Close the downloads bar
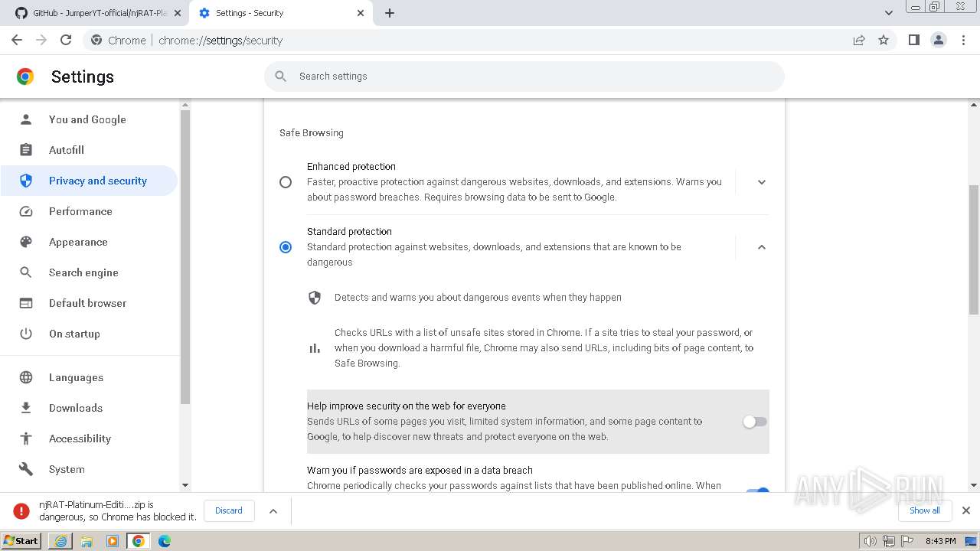 pyautogui.click(x=966, y=510)
